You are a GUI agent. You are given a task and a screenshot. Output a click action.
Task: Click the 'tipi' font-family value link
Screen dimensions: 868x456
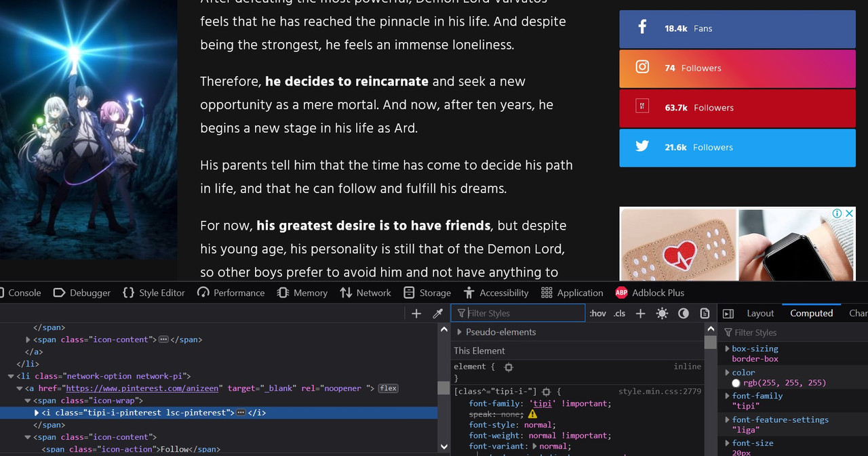pyautogui.click(x=543, y=403)
